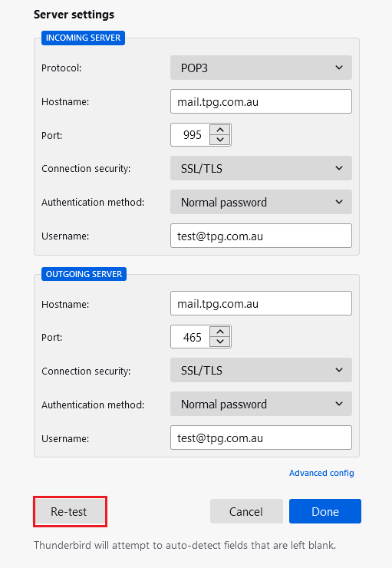Open the Advanced config link
Image resolution: width=392 pixels, height=568 pixels.
pos(321,473)
